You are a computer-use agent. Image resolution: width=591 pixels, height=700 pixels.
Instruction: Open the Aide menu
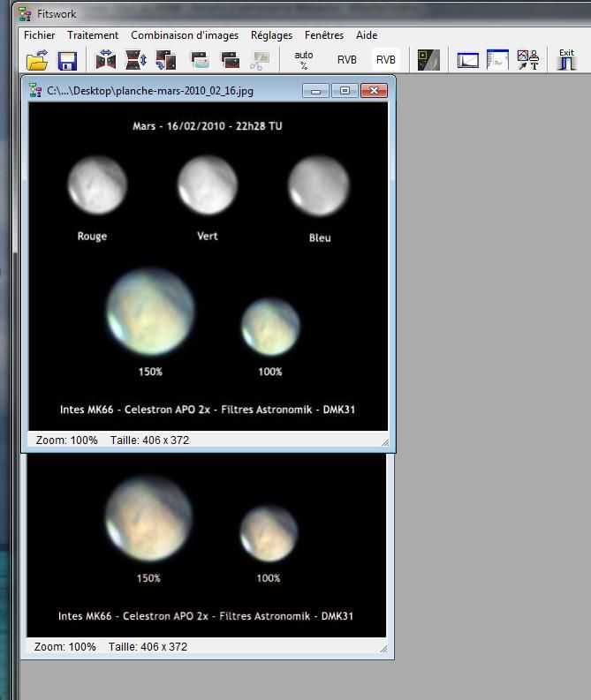367,35
